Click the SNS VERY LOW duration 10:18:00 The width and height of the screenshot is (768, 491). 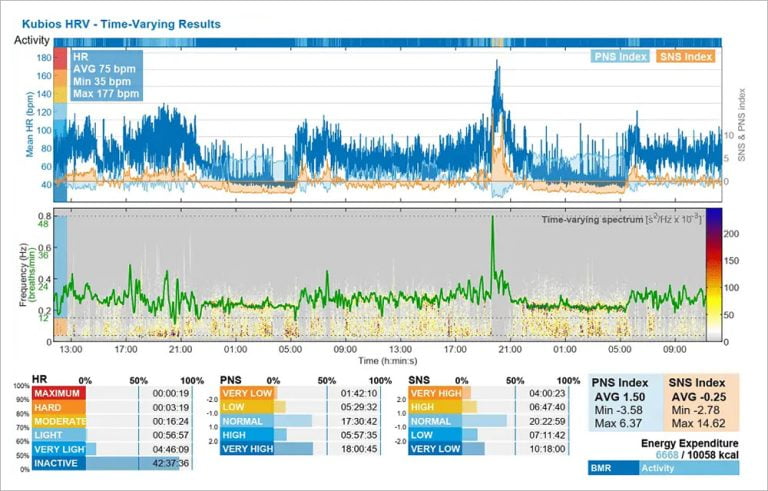pyautogui.click(x=547, y=448)
